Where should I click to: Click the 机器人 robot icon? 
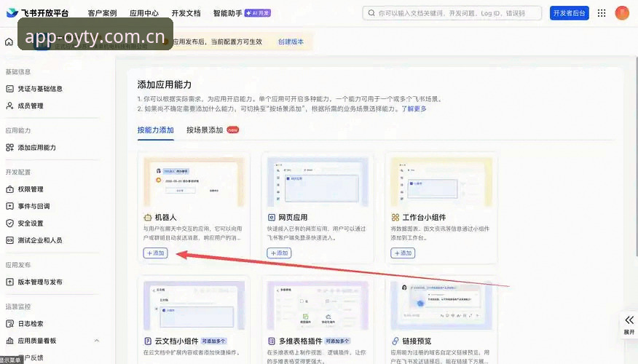coord(148,218)
